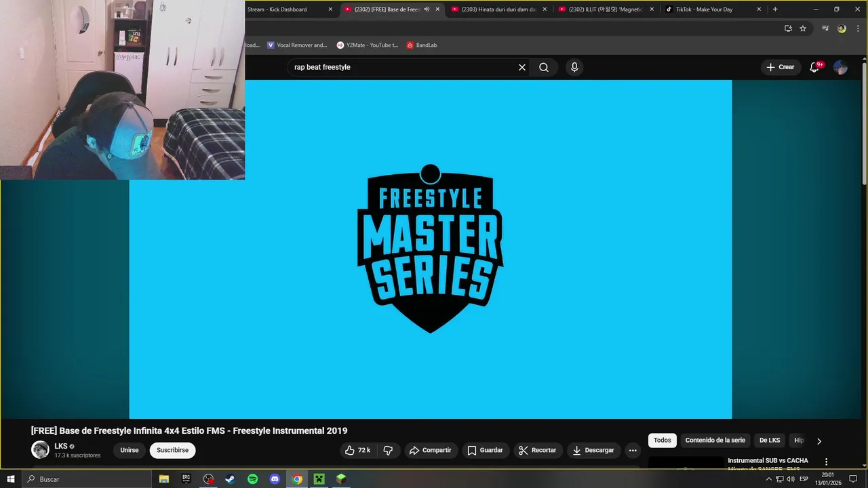Open a new Chrome tab
The width and height of the screenshot is (868, 488).
775,9
